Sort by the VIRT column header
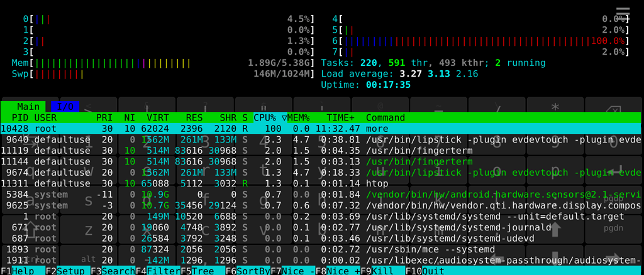This screenshot has width=644, height=275. point(158,117)
